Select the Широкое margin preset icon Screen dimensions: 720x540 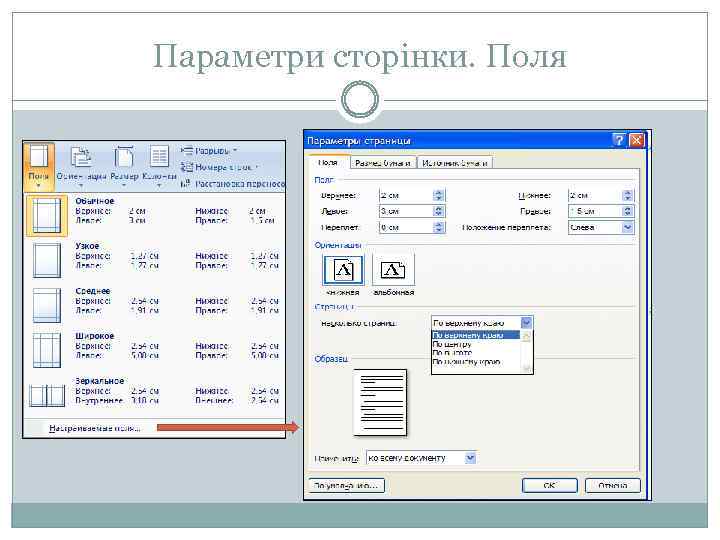point(46,350)
